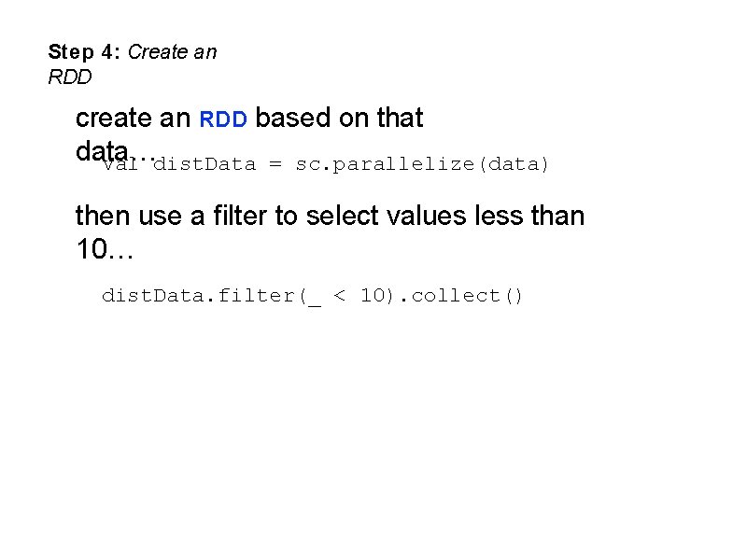Click "sc.parallelize(data)" in the code line
Viewport: 747px width, 560px height.
pos(422,164)
